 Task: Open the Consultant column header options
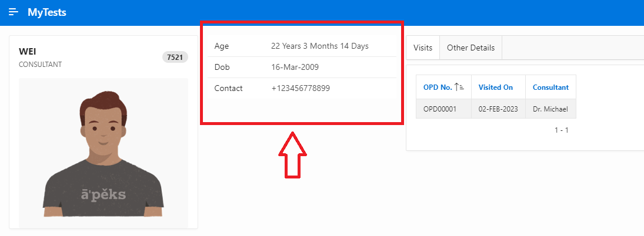550,87
